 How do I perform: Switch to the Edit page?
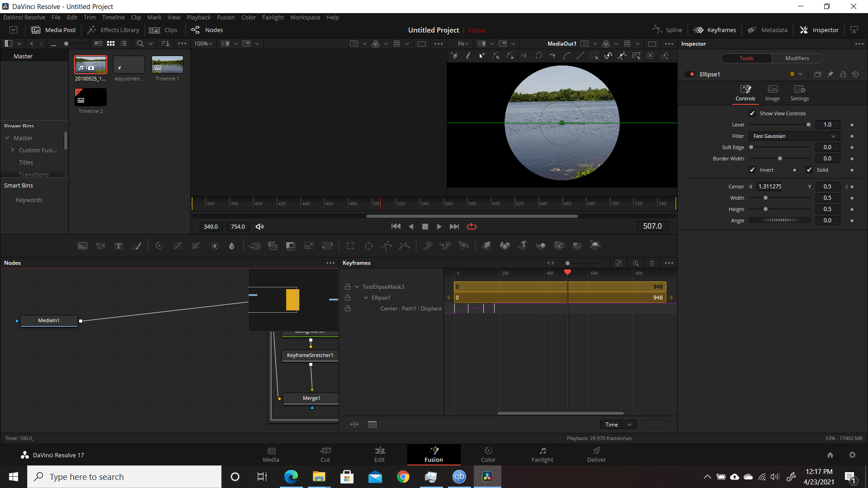click(x=379, y=455)
